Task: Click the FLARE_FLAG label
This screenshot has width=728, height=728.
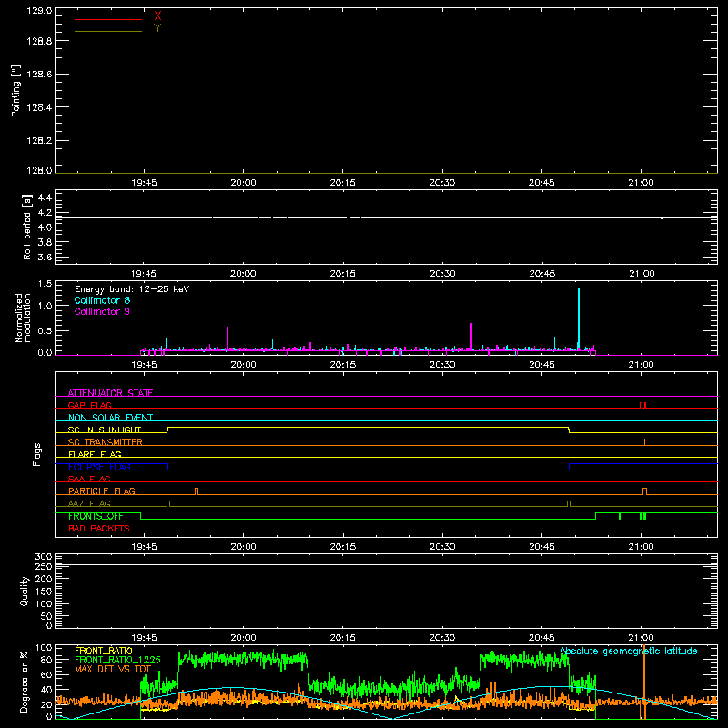Action: pos(95,454)
